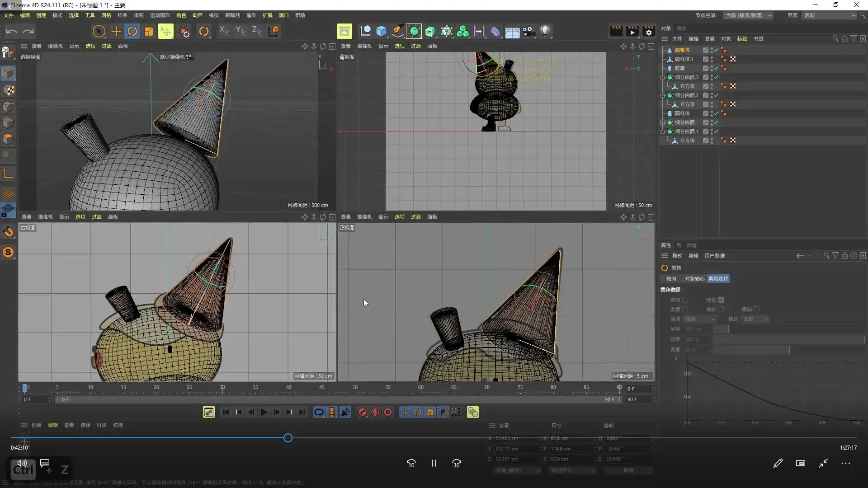Open the 模拟 menu in menu bar
The width and height of the screenshot is (868, 488).
(213, 15)
